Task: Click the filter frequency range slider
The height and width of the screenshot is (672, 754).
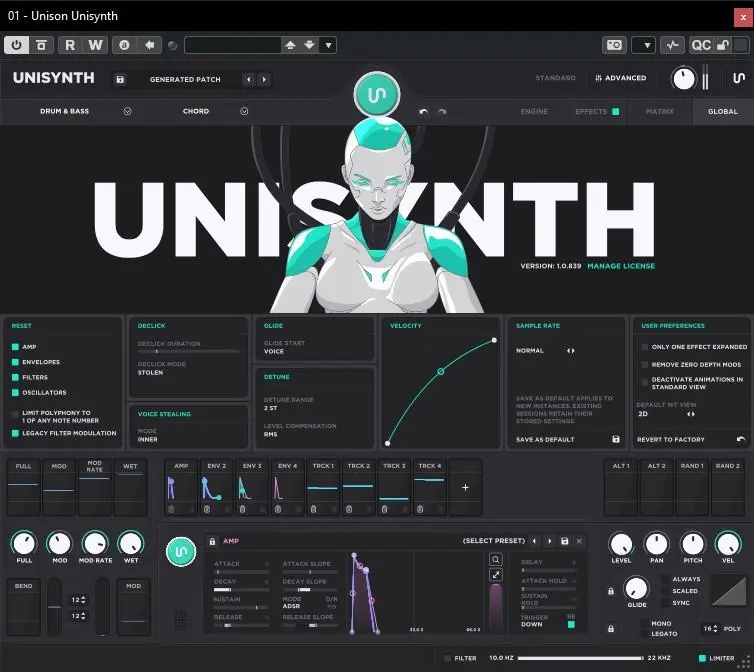Action: (x=580, y=658)
